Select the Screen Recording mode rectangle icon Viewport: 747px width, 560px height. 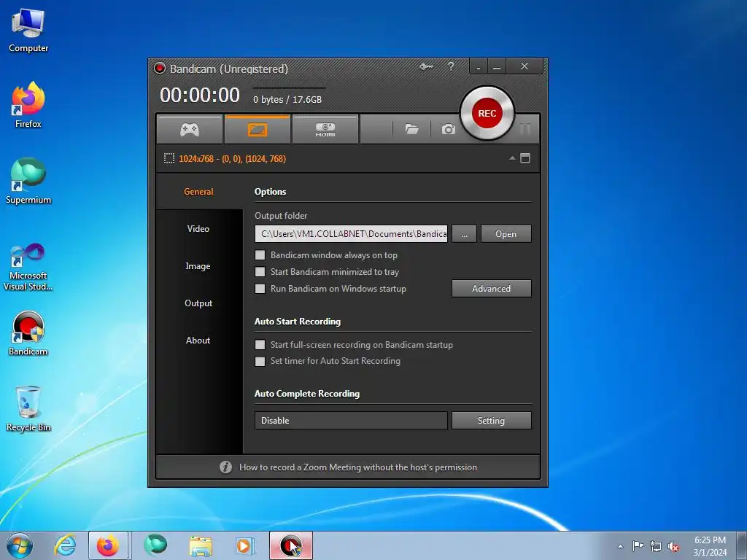(x=258, y=129)
